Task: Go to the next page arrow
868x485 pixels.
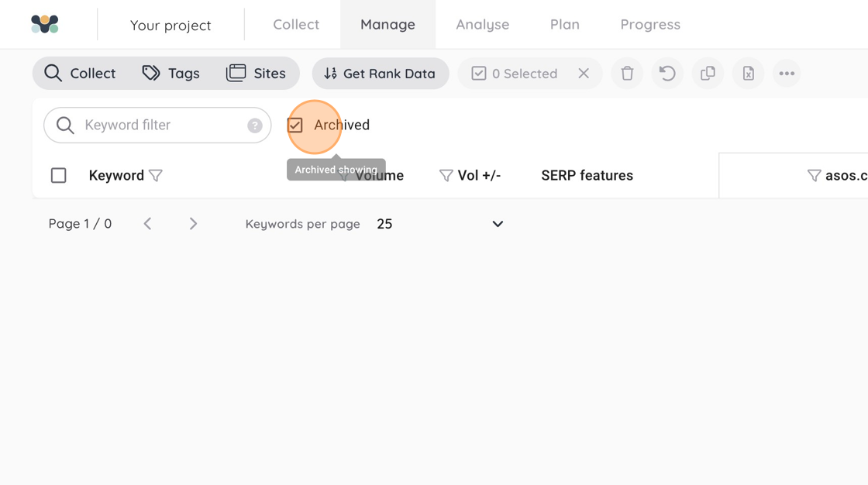Action: tap(193, 224)
